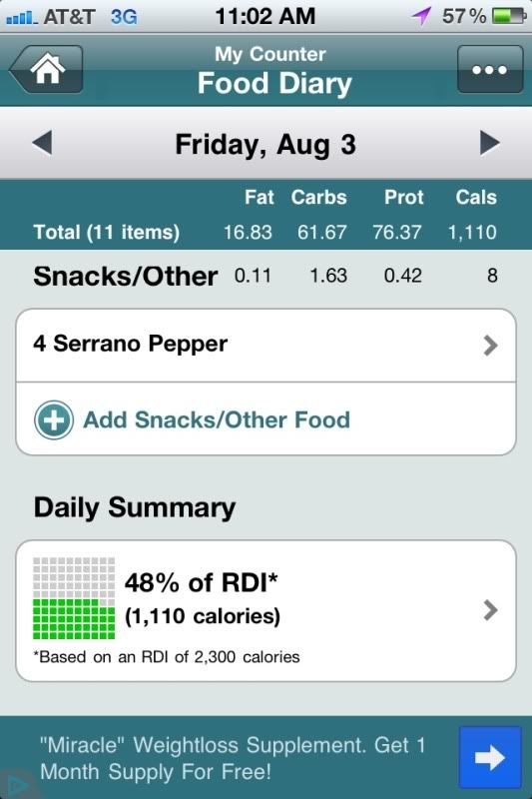Tap the 48% of RDI summary text
Image resolution: width=532 pixels, height=799 pixels.
point(202,582)
